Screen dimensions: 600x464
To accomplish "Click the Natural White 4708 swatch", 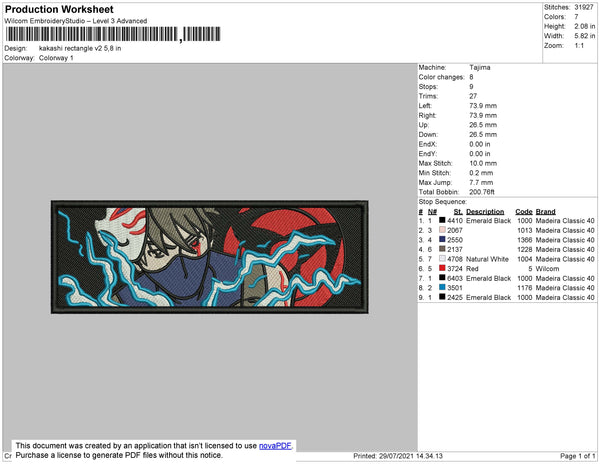I will click(x=442, y=259).
